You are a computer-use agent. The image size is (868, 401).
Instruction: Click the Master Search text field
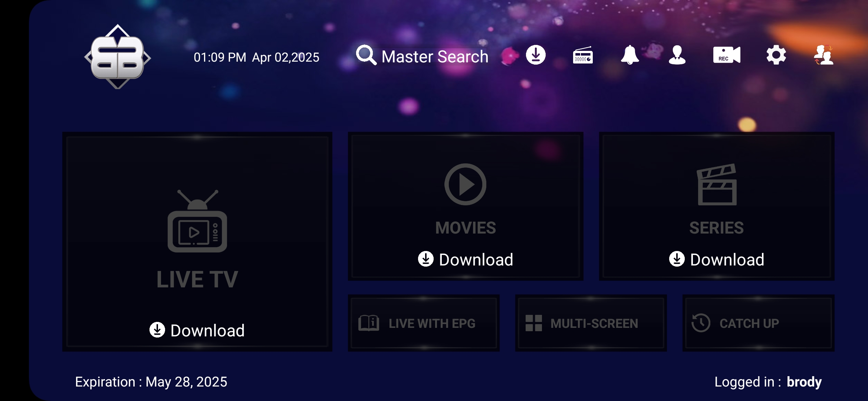tap(435, 57)
